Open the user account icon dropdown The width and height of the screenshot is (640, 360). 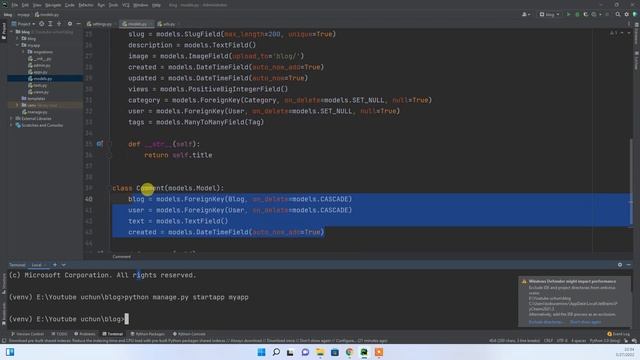[526, 14]
